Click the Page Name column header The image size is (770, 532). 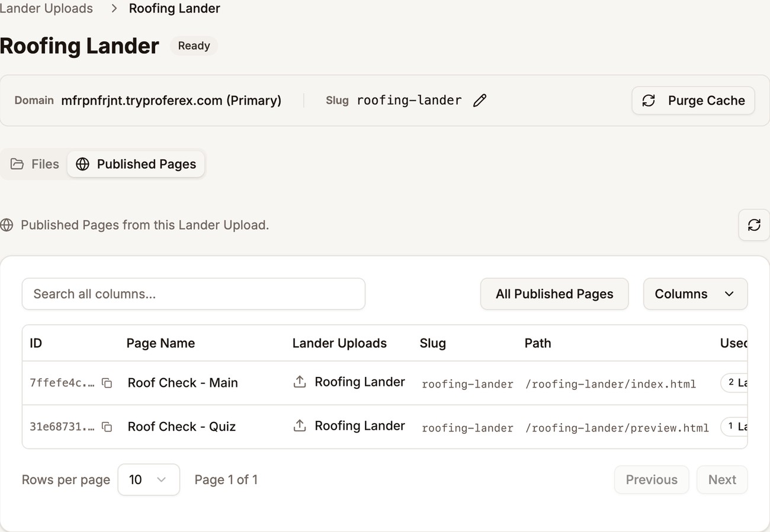[161, 343]
